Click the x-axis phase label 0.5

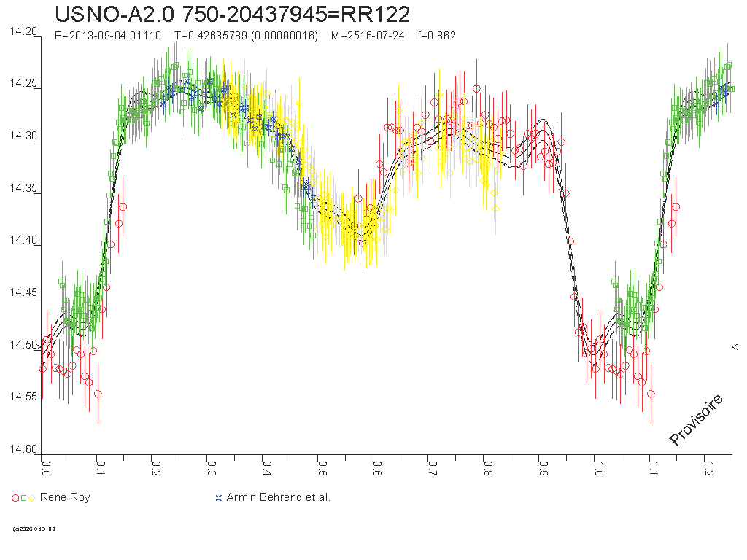coord(322,469)
